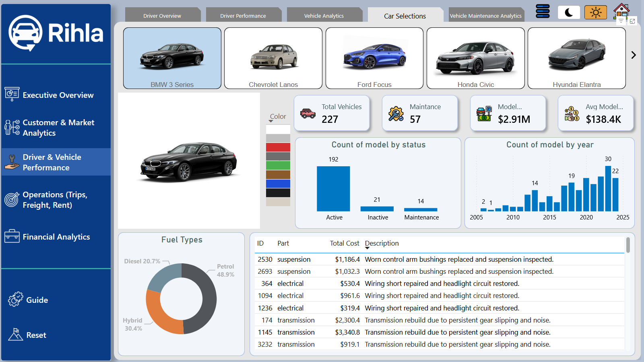
Task: Click the Financial Analytics briefcase icon
Action: coord(12,236)
